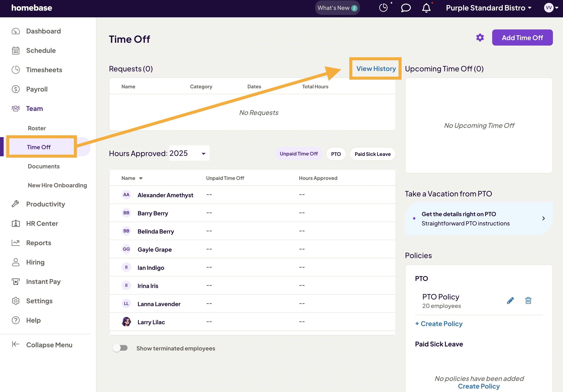Open What's New announcements button

337,8
